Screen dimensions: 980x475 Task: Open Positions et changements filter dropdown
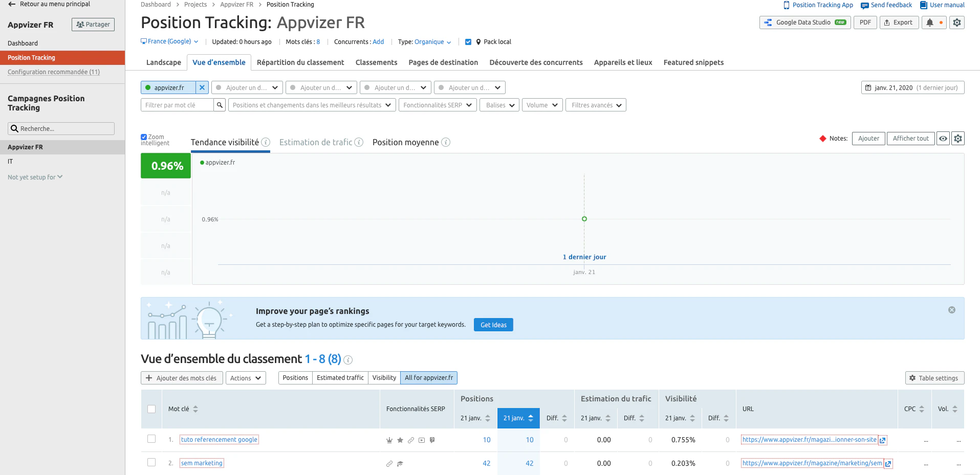[x=312, y=105]
